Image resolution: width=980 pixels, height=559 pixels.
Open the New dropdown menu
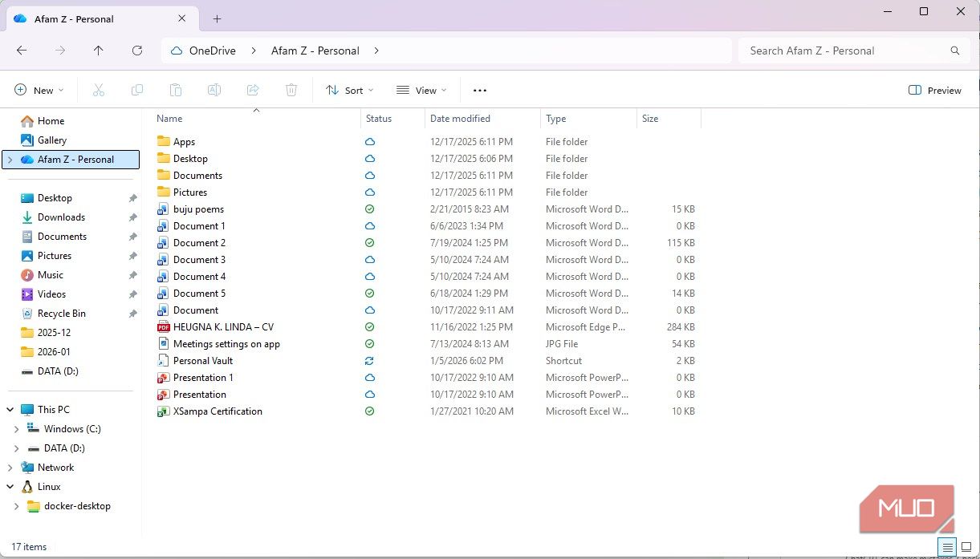[x=39, y=91]
